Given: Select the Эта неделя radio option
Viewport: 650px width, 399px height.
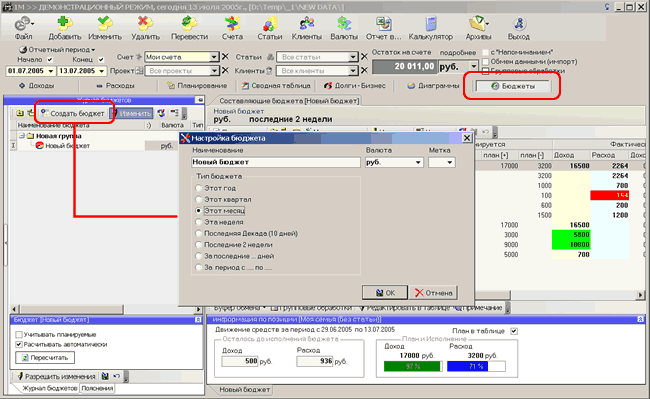Looking at the screenshot, I should [199, 222].
